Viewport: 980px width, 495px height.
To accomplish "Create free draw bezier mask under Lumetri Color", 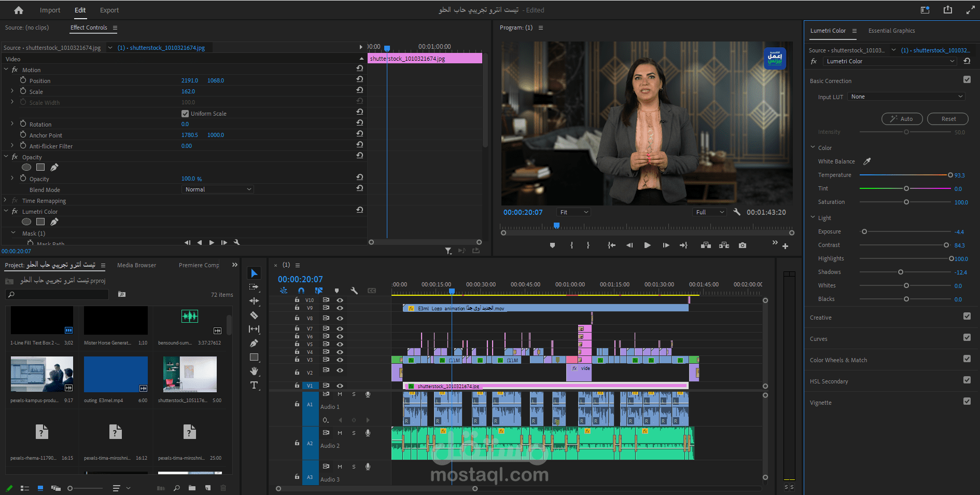I will (x=54, y=222).
